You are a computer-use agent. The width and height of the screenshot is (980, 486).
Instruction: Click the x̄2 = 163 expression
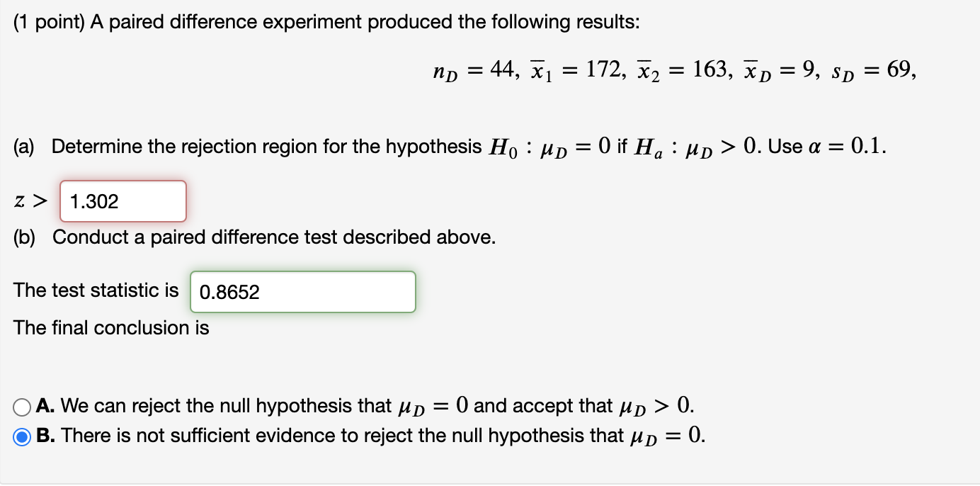tap(678, 70)
